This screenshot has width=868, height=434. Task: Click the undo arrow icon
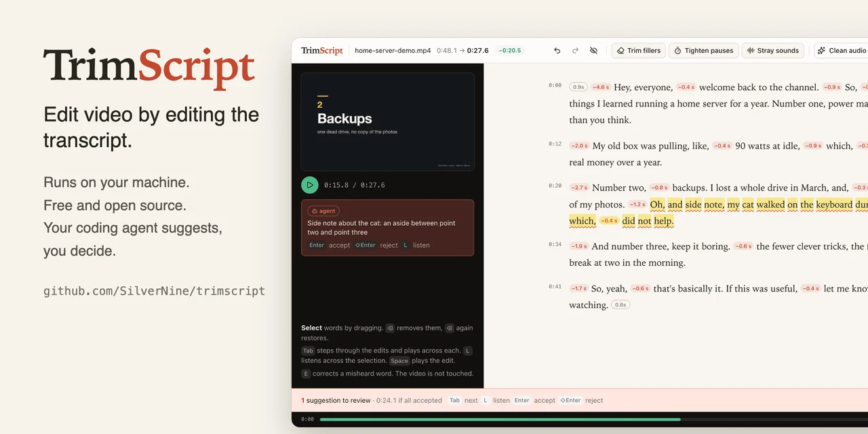(x=557, y=51)
